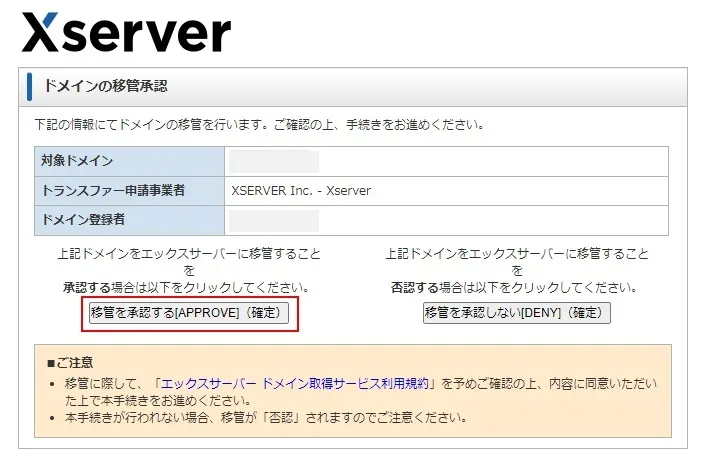708x459 pixels.
Task: Click the Xserver logo
Action: 126,32
